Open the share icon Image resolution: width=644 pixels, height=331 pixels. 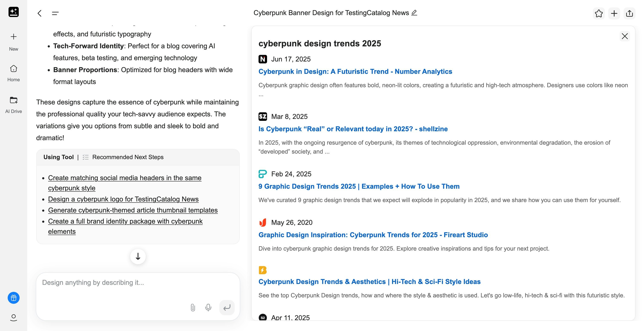pyautogui.click(x=629, y=13)
